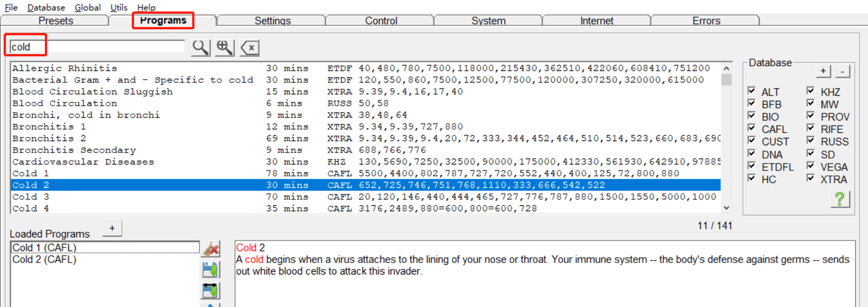
Task: Click the Database plus button to select all
Action: [x=823, y=71]
